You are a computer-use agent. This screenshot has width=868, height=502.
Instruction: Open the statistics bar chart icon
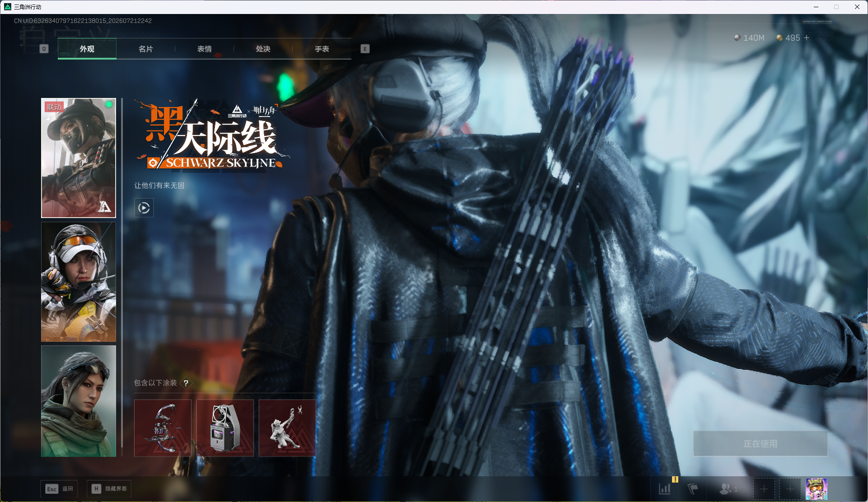665,488
